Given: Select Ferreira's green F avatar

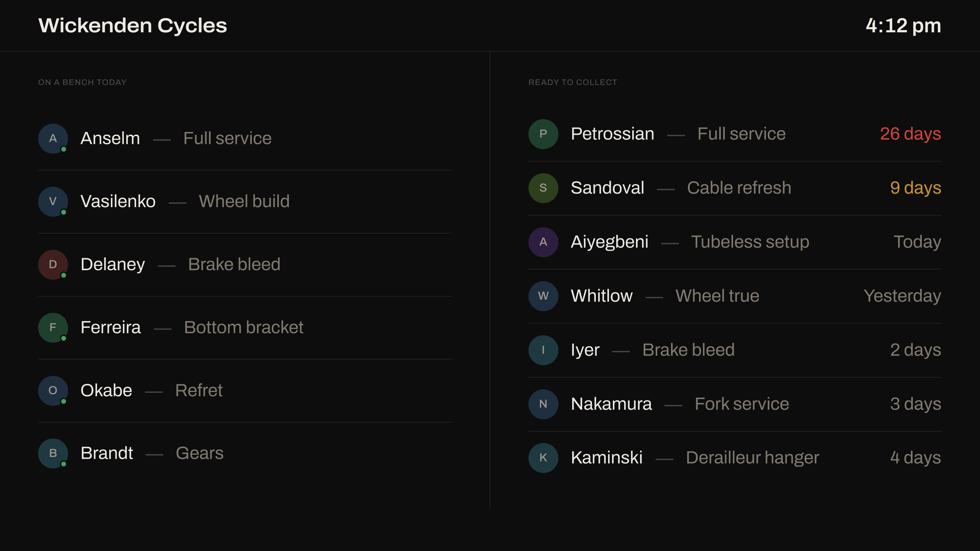Looking at the screenshot, I should [x=53, y=328].
